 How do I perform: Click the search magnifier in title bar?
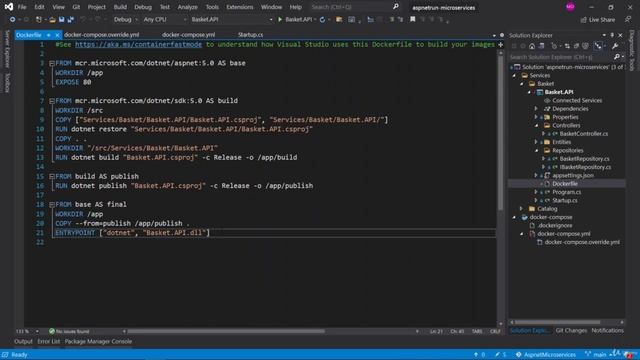coord(396,7)
